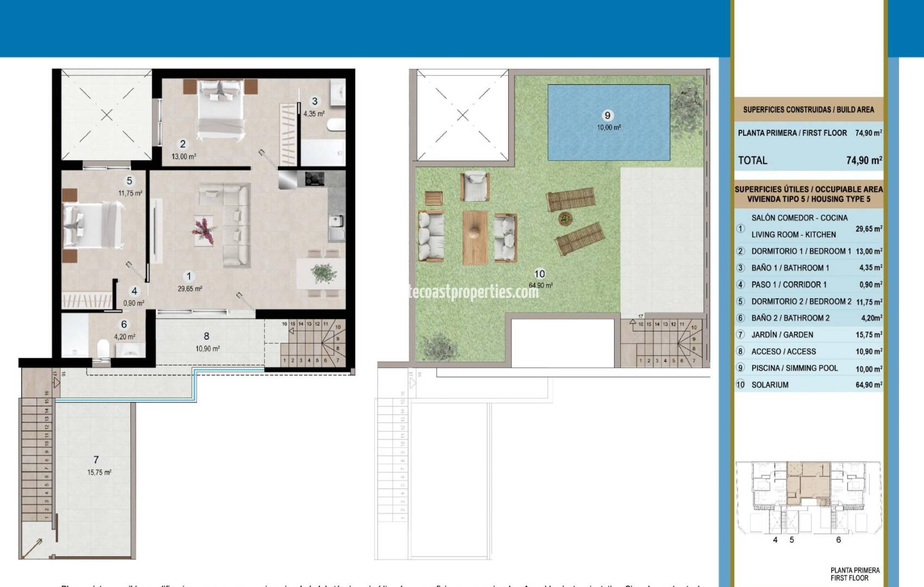Image resolution: width=924 pixels, height=587 pixels.
Task: Click 'PLANTA PRIMERA / FIRST FLOOR' row text
Action: coord(792,133)
